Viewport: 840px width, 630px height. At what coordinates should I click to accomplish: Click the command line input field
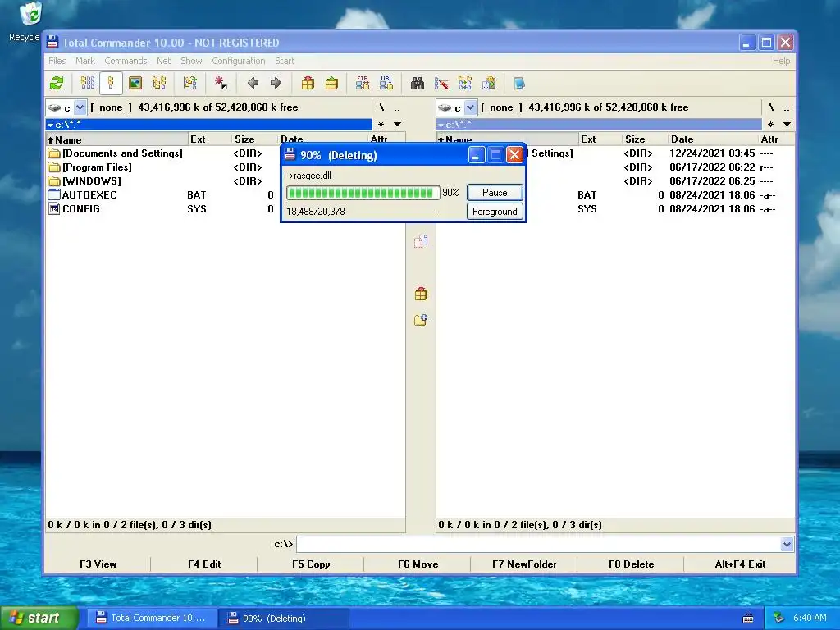(x=538, y=545)
